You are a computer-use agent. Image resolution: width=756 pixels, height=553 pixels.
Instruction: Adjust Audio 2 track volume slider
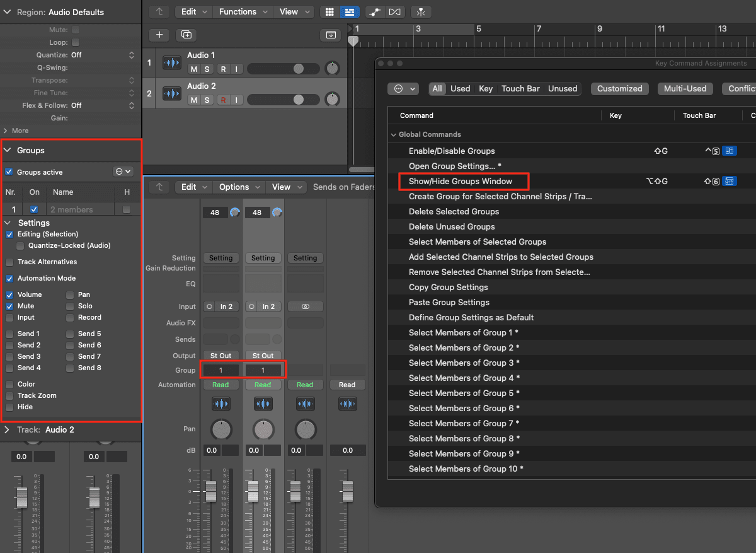click(x=283, y=99)
